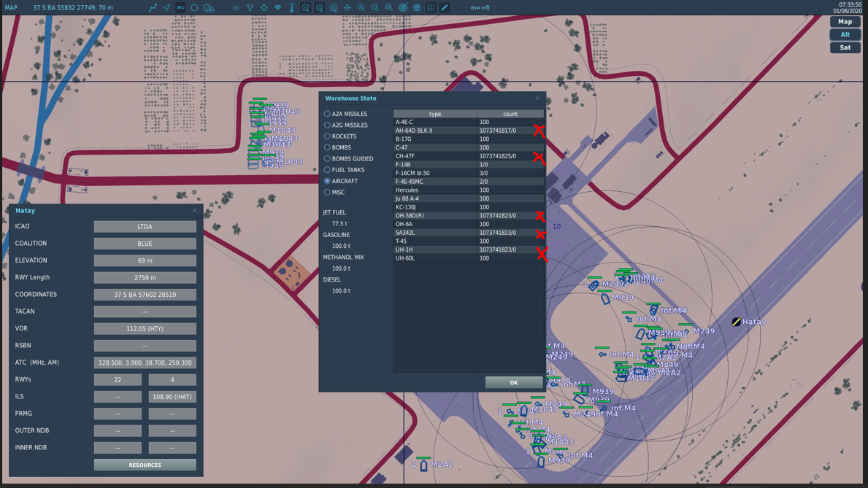The width and height of the screenshot is (868, 488).
Task: Toggle the grid overlay icon
Action: pos(431,8)
